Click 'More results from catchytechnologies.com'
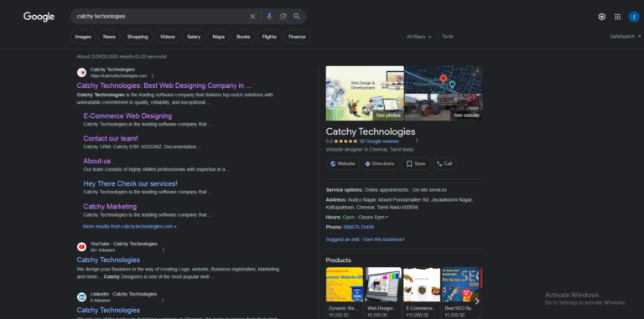 [x=129, y=226]
